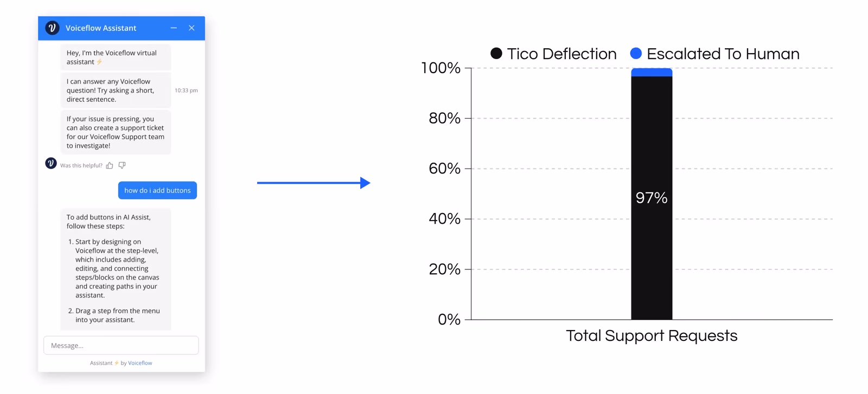Click the blue arrow pointing to chart
This screenshot has width=868, height=394.
(314, 183)
